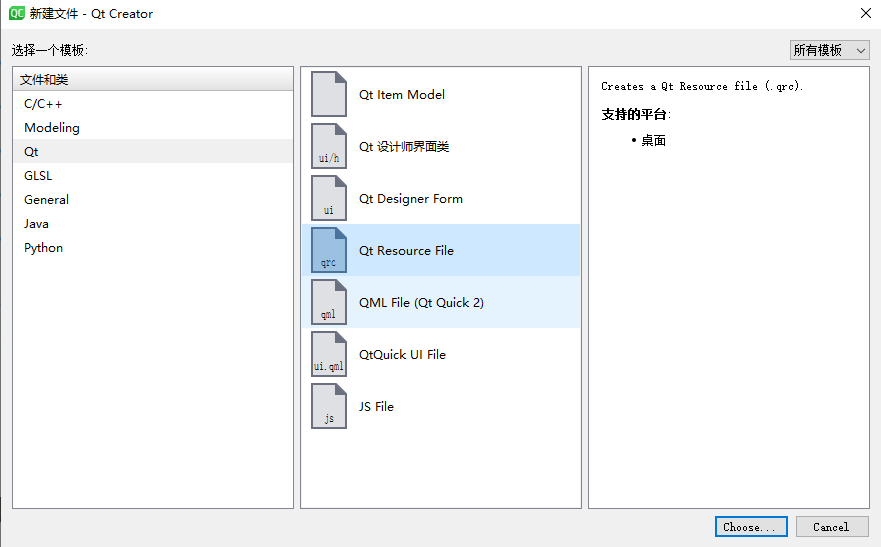This screenshot has height=547, width=881.
Task: Select the Modeling category
Action: pyautogui.click(x=153, y=127)
